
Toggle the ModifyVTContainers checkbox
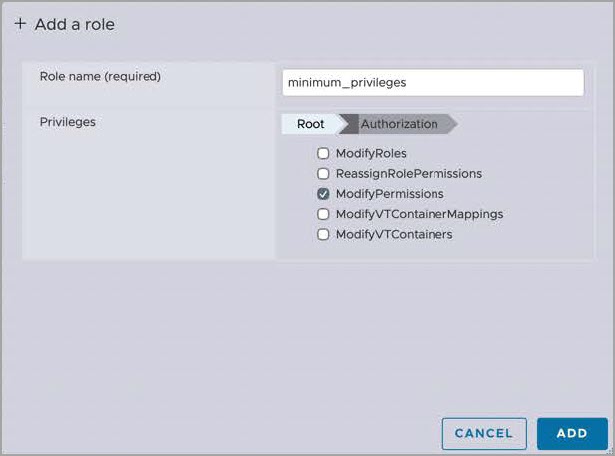323,235
